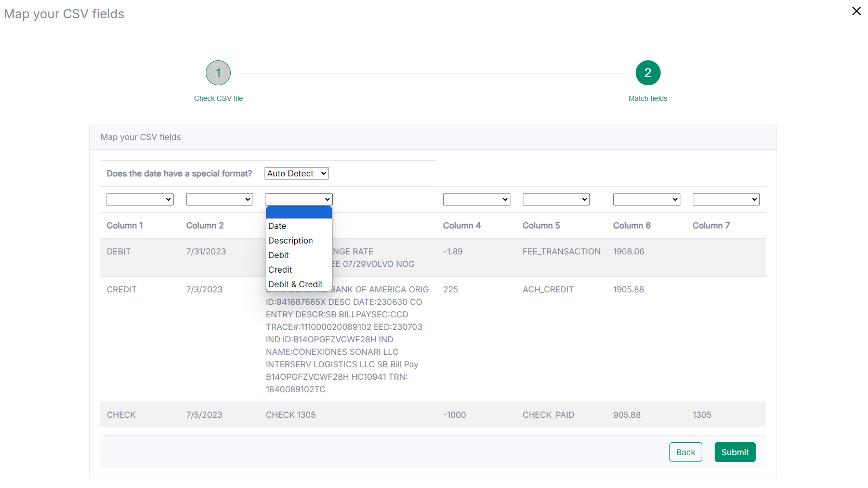This screenshot has height=488, width=868.
Task: Close the Map your CSV fields dialog
Action: [856, 11]
